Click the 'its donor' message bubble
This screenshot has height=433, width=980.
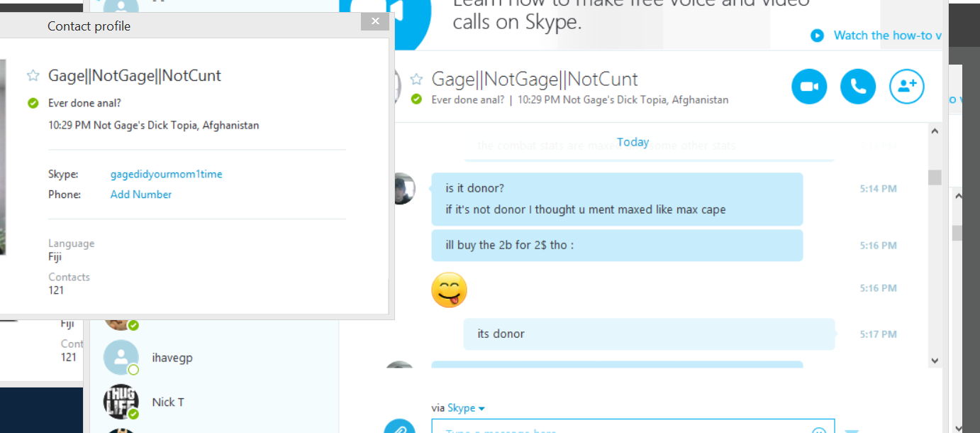649,334
